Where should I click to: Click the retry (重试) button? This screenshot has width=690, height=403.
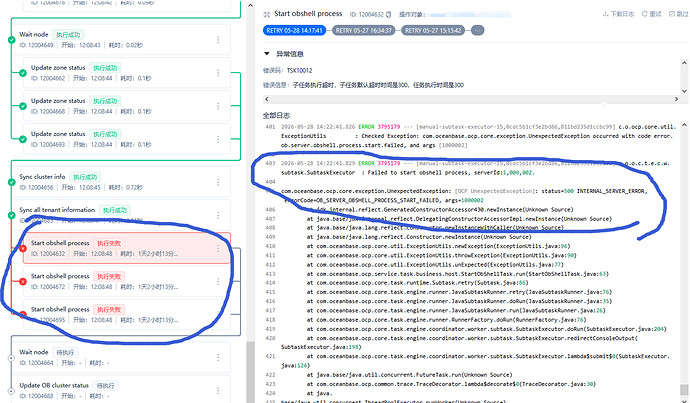point(652,14)
